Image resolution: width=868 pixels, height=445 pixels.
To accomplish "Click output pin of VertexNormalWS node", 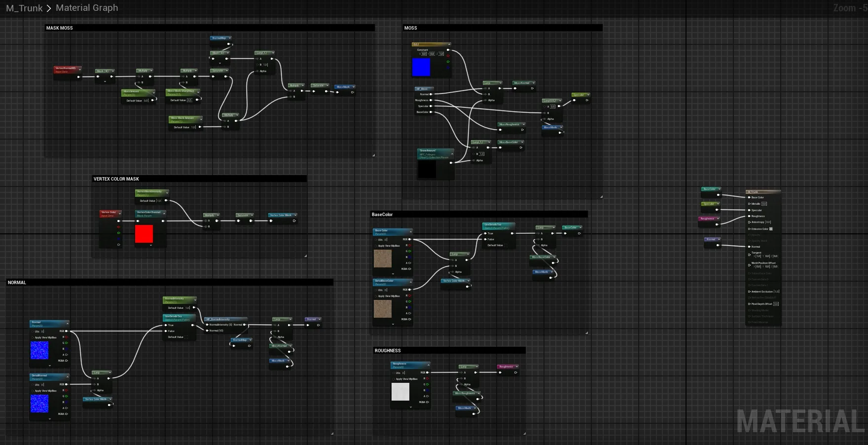I will tap(78, 76).
